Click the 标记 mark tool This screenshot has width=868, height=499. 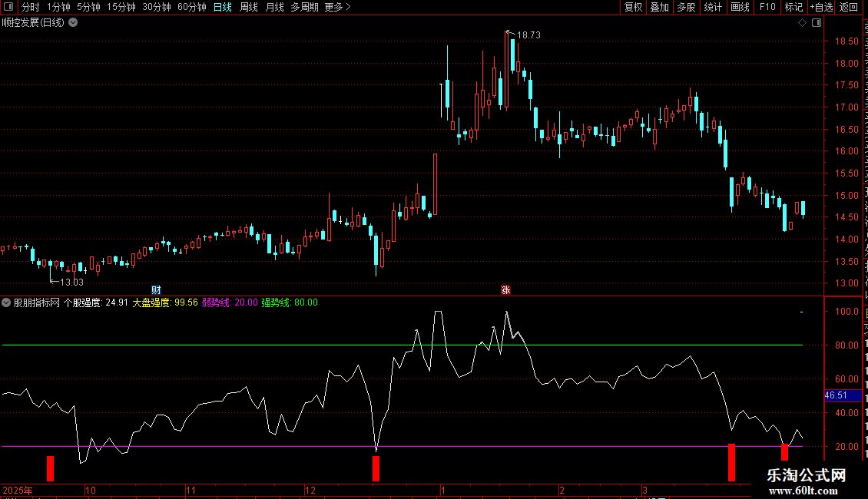click(x=793, y=7)
